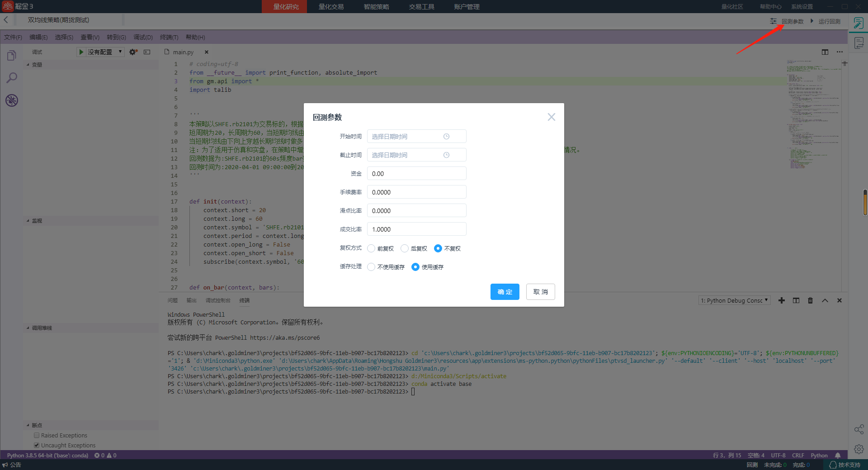Open the Debug bug icon in sidebar
868x470 pixels.
point(12,100)
